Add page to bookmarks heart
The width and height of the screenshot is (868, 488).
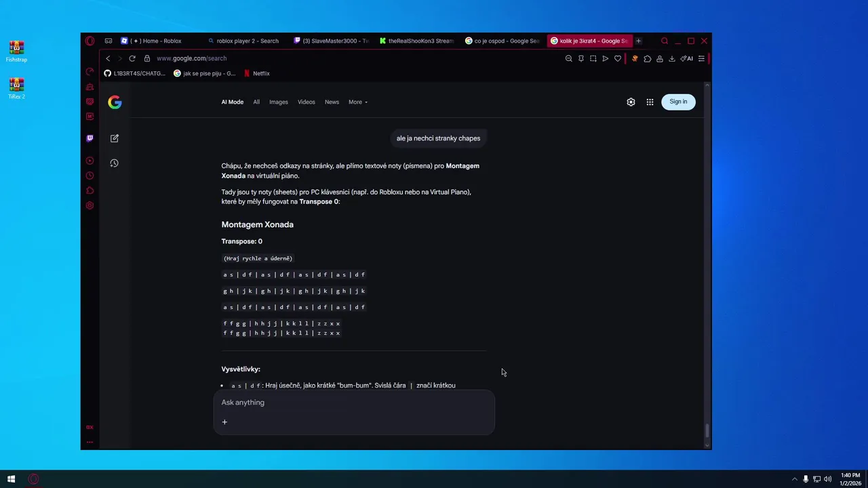click(618, 58)
